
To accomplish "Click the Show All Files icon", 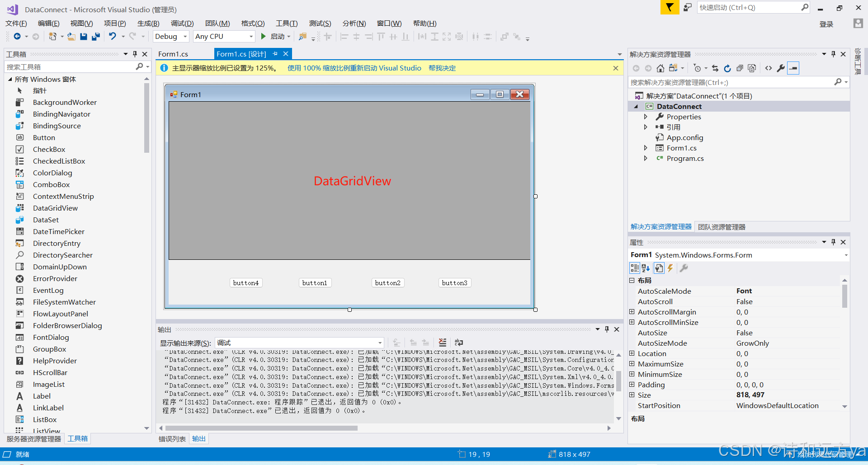I will [752, 68].
